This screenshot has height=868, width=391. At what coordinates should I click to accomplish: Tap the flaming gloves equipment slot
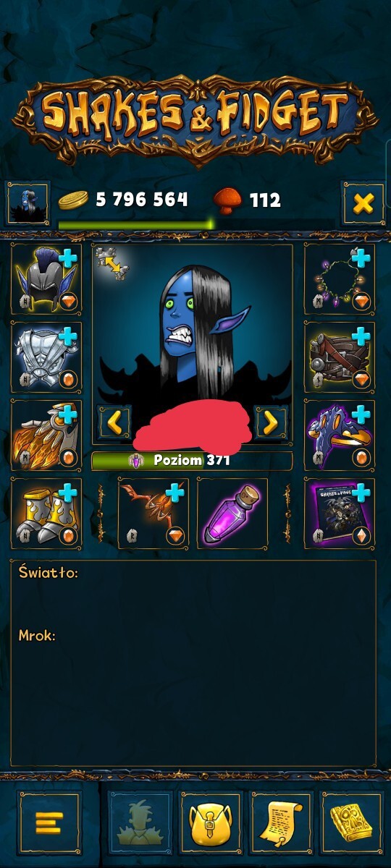click(x=47, y=435)
